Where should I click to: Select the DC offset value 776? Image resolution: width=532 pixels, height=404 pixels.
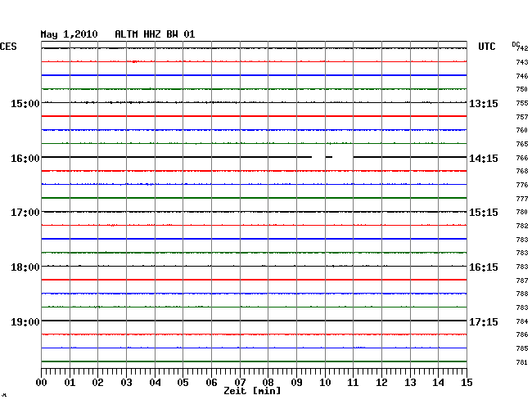pos(522,185)
